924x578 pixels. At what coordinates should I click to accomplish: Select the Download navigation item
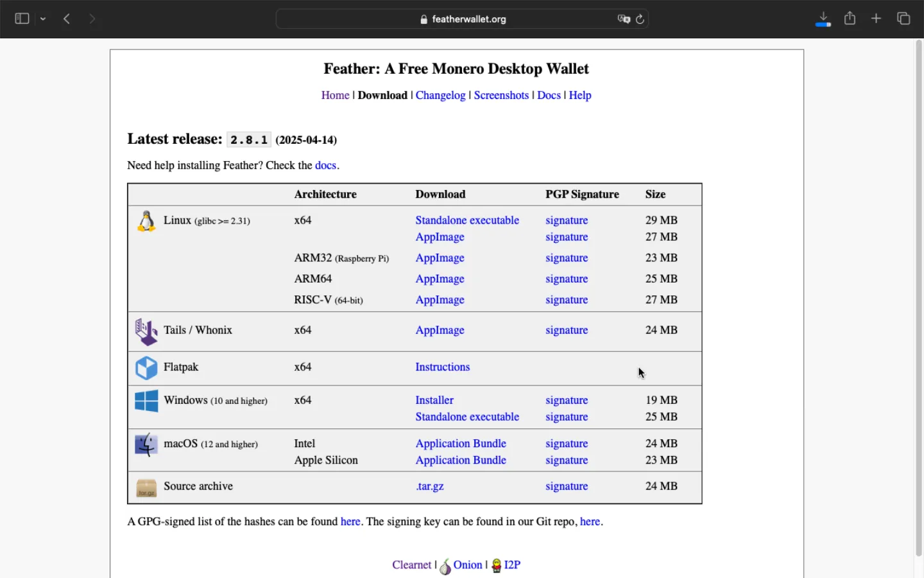coord(382,95)
